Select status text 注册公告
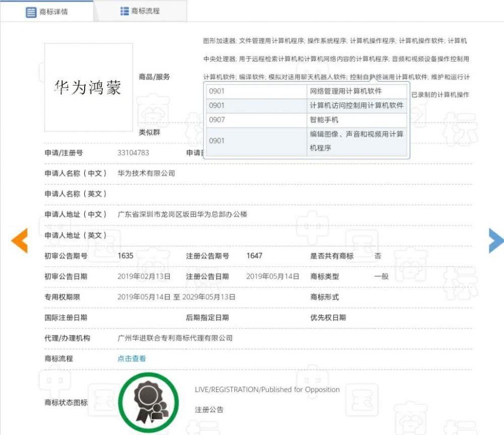The width and height of the screenshot is (504, 435). 209,410
